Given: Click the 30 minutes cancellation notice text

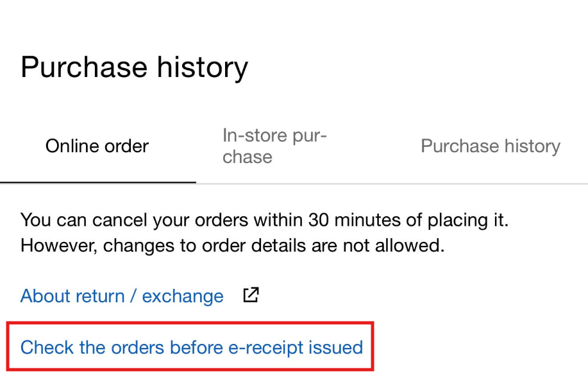Looking at the screenshot, I should pyautogui.click(x=264, y=220).
